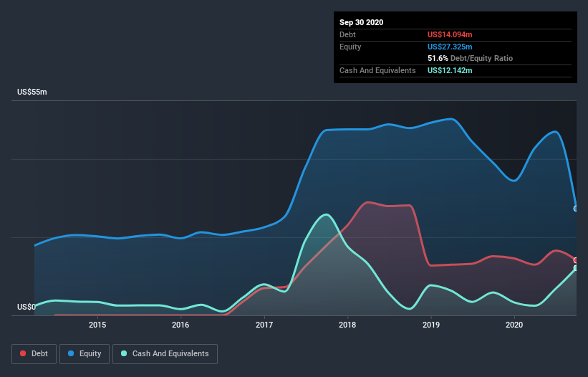The width and height of the screenshot is (588, 377).
Task: Click the 2018 axis label
Action: (x=347, y=325)
